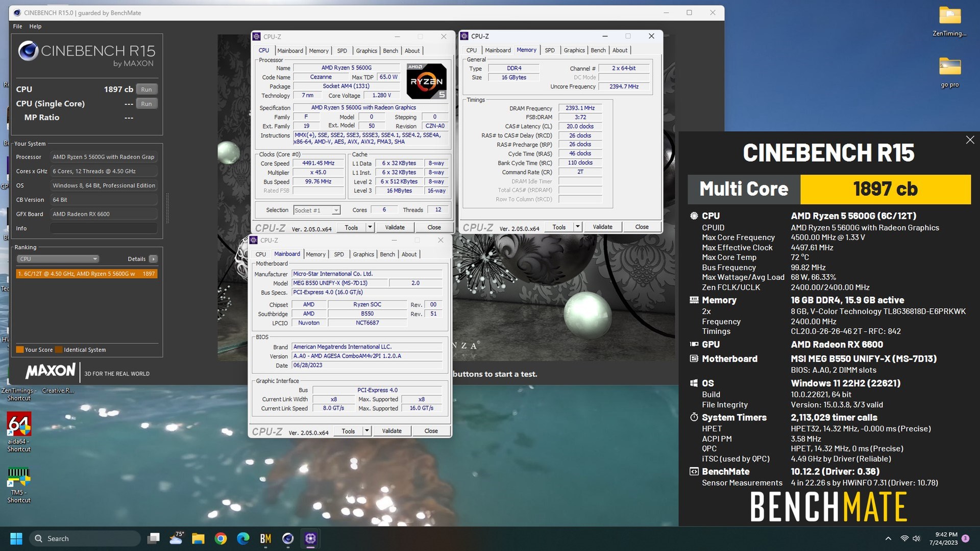The image size is (980, 551).
Task: Open weather widget on taskbar
Action: tap(176, 538)
